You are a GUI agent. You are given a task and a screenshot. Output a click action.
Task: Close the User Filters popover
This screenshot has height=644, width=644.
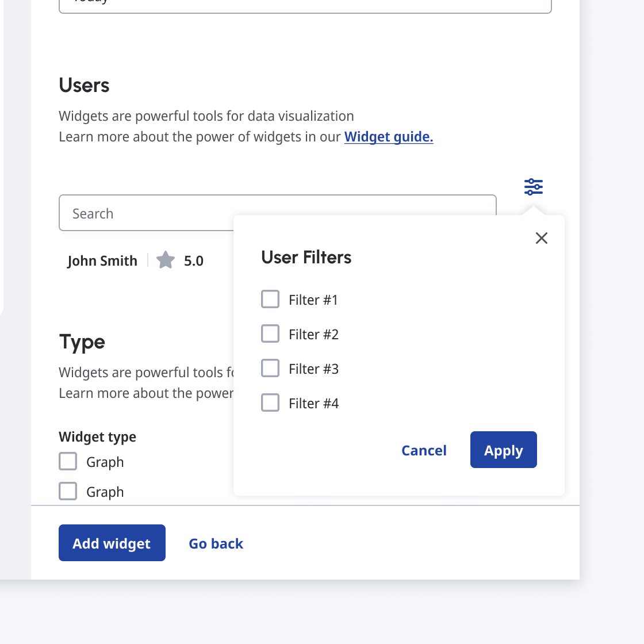click(x=541, y=238)
